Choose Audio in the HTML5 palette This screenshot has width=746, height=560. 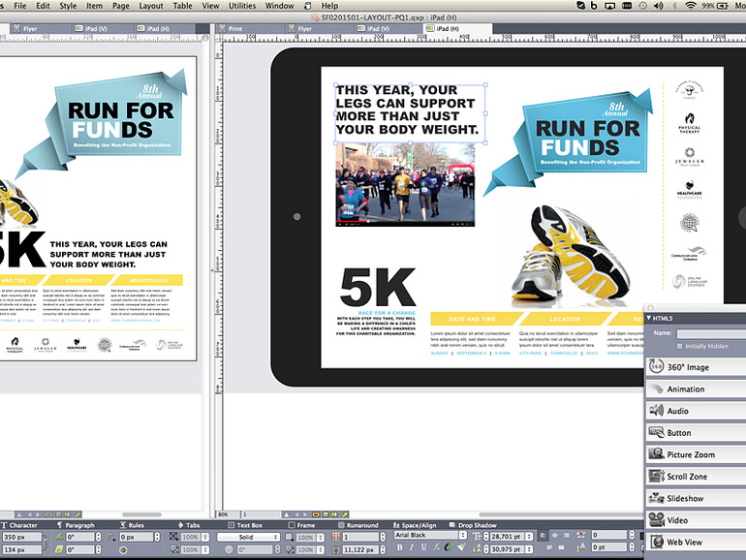point(696,411)
